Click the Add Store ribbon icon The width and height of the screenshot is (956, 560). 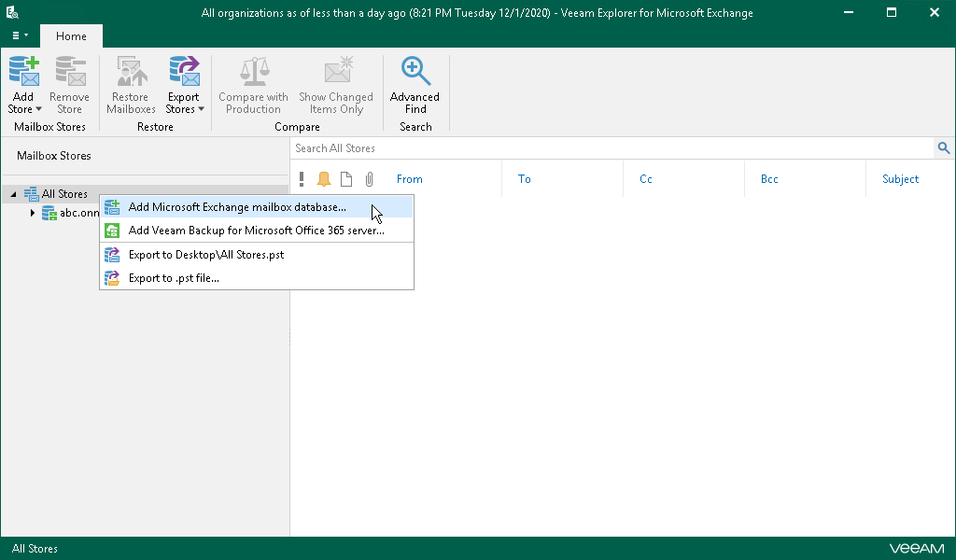coord(24,71)
